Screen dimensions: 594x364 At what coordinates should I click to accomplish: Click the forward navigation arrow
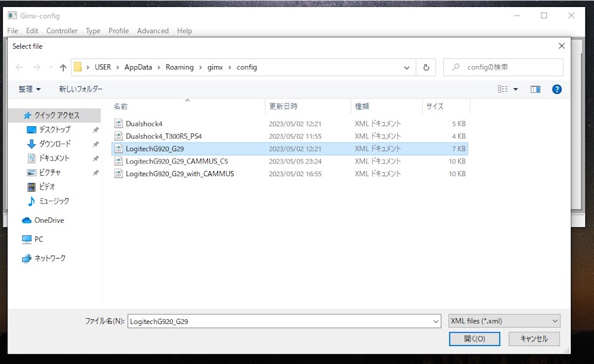pyautogui.click(x=37, y=67)
